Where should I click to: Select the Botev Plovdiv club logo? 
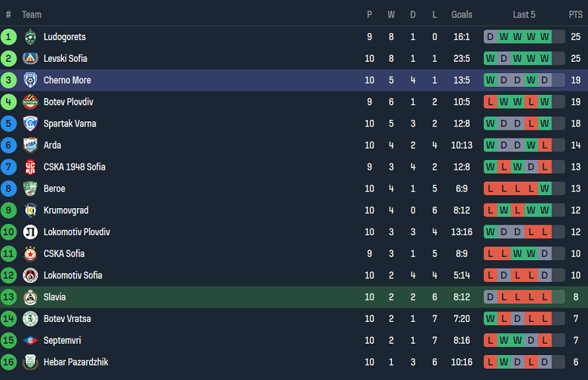pyautogui.click(x=30, y=103)
